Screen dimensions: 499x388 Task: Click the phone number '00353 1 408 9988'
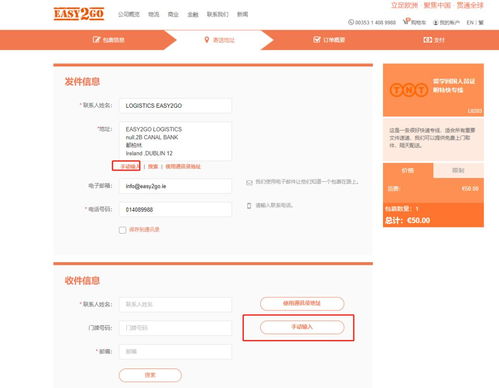click(375, 23)
